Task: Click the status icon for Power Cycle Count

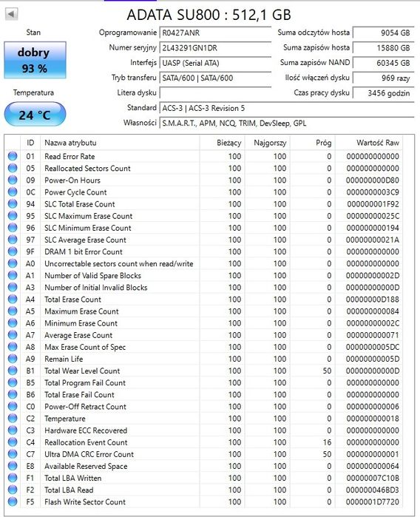Action: (x=13, y=192)
